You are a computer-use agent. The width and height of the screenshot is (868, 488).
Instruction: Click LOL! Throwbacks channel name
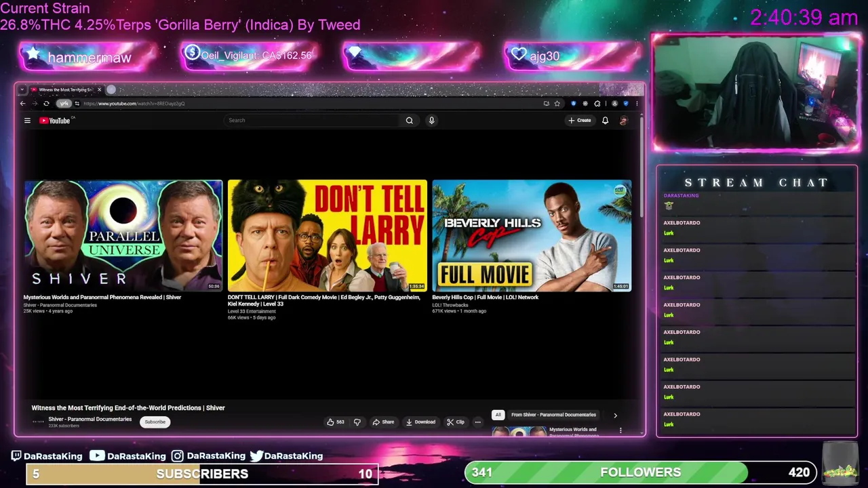click(x=450, y=305)
